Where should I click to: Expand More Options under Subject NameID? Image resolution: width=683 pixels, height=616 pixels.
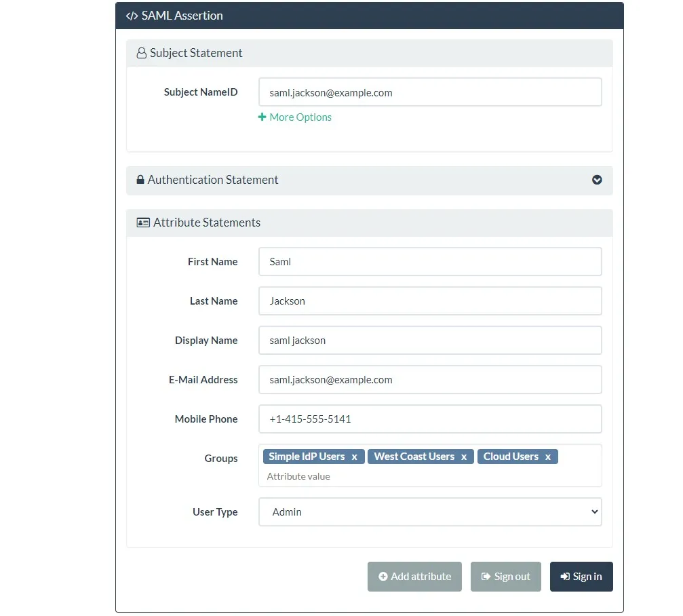click(295, 117)
